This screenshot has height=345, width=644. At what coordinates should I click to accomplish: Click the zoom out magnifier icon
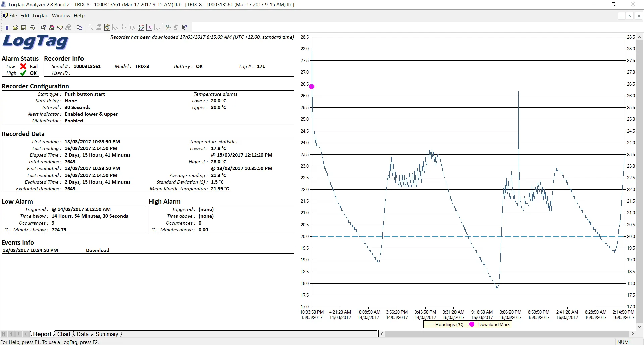[x=90, y=28]
